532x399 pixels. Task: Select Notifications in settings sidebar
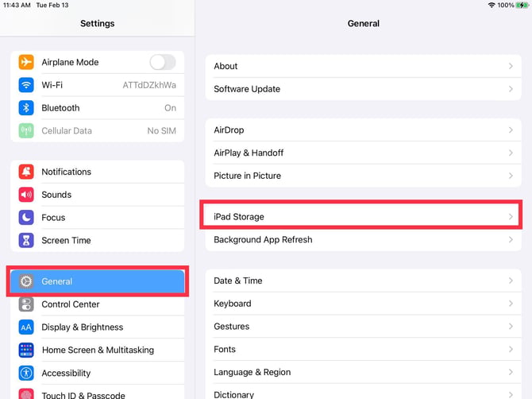pyautogui.click(x=98, y=172)
